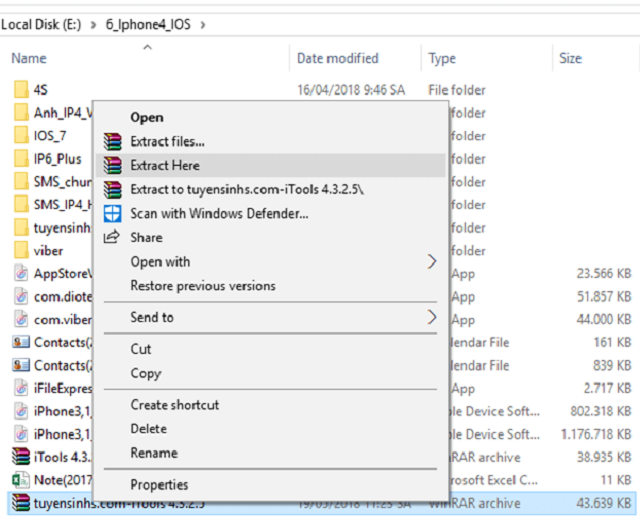
Task: Choose Cut from the context menu
Action: (270, 349)
